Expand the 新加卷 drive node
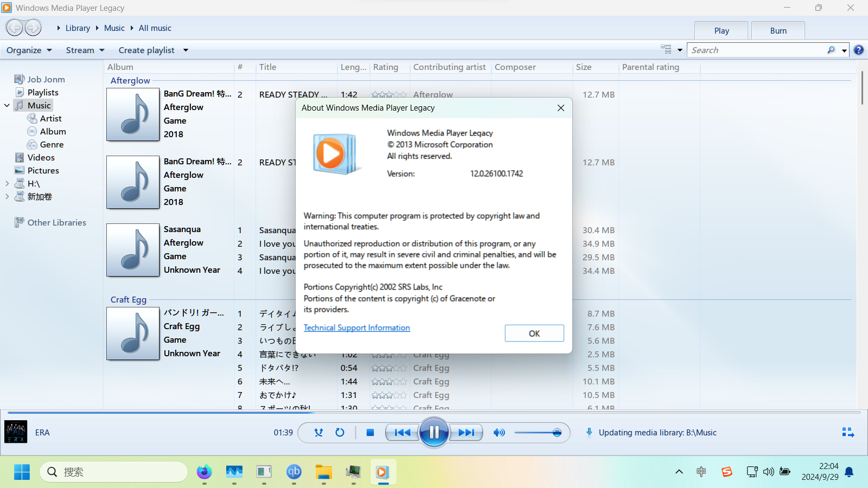 7,196
